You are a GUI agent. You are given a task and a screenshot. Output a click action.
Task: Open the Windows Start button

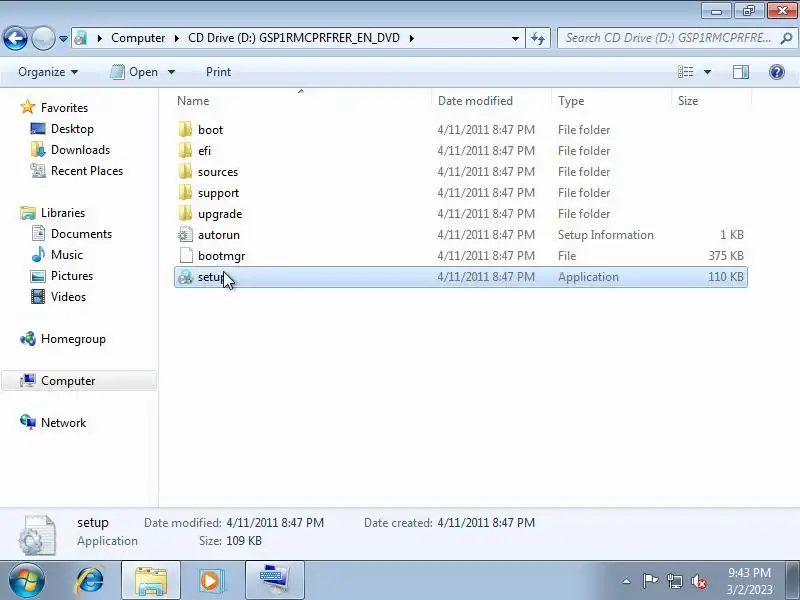tap(27, 581)
